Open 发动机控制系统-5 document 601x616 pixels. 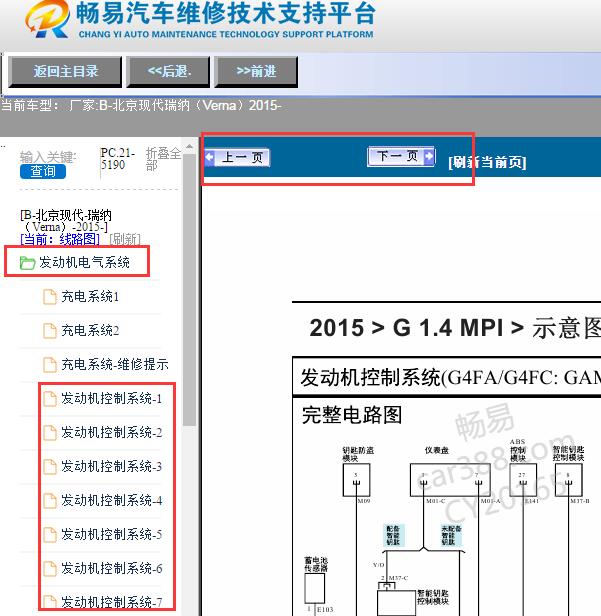point(112,534)
